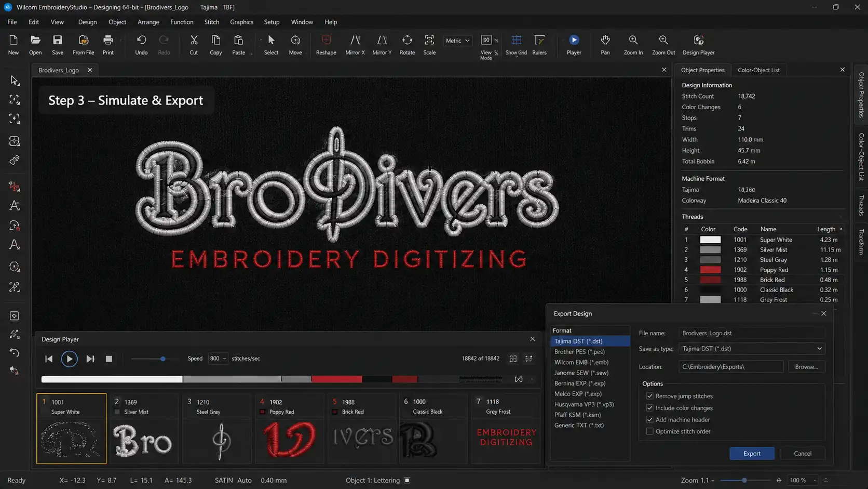Click the Poppy Red thread color swatch
The image size is (868, 489).
(x=710, y=270)
